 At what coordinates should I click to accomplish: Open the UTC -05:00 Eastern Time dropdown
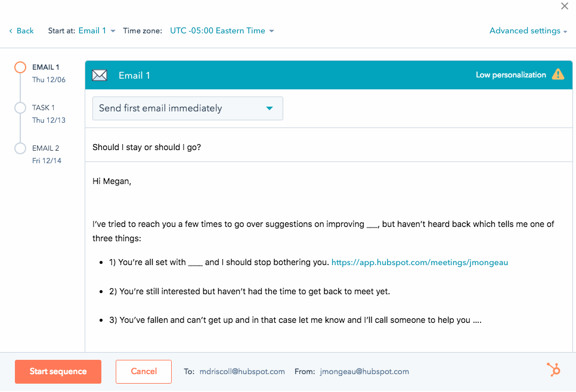(x=222, y=31)
